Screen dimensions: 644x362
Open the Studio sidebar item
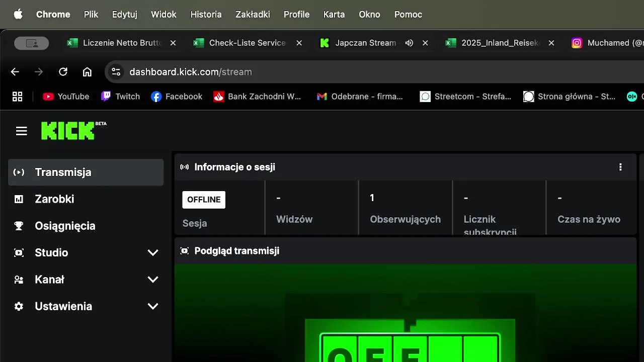point(86,252)
